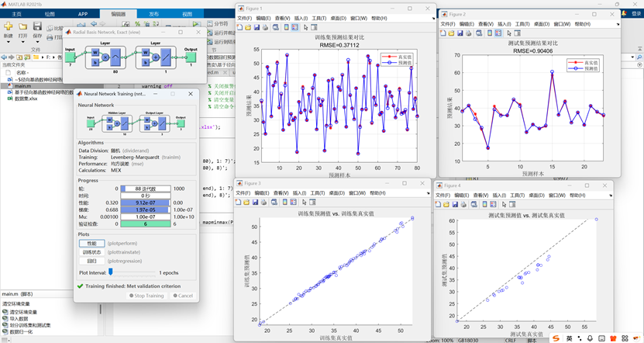Toggle Edit Plot arrow in Figure 2 toolbar
644x343 pixels.
(509, 33)
